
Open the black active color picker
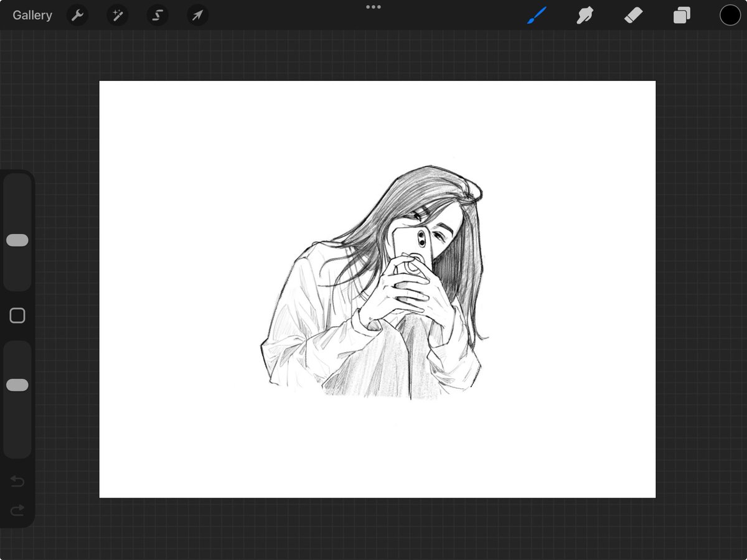pyautogui.click(x=730, y=16)
